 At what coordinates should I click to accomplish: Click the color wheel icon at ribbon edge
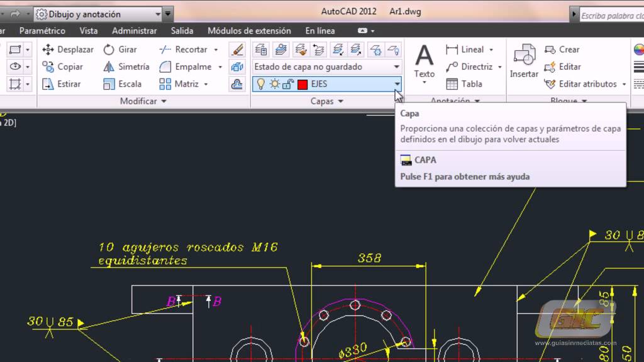pyautogui.click(x=639, y=50)
